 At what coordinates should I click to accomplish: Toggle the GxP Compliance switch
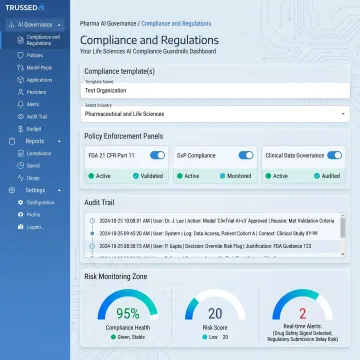pyautogui.click(x=246, y=155)
